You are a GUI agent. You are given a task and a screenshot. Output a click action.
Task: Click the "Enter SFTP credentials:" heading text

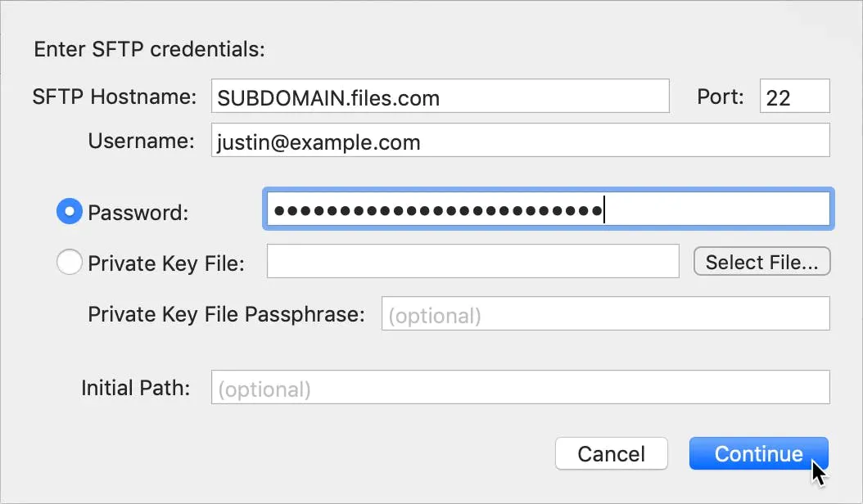150,50
